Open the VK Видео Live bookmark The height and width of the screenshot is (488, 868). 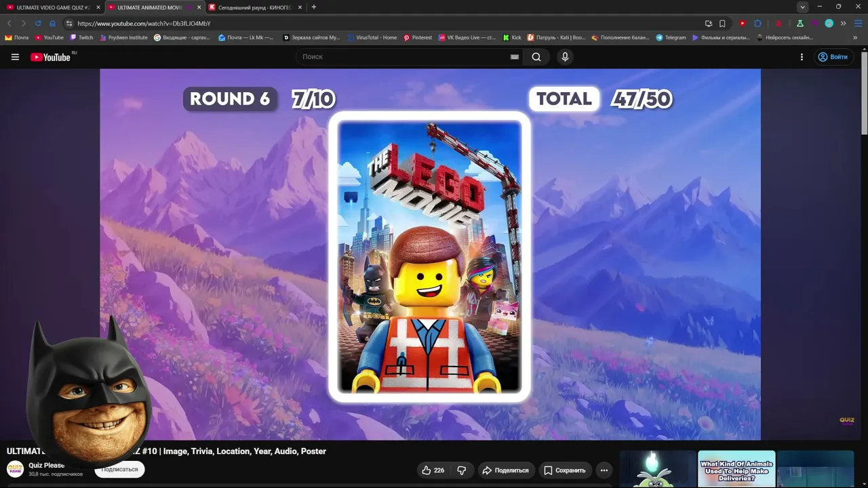click(x=467, y=37)
